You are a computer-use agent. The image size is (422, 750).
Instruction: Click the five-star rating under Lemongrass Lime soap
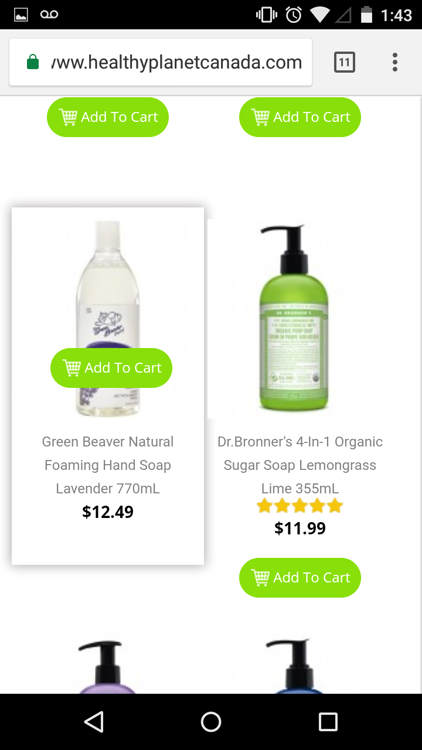point(300,506)
